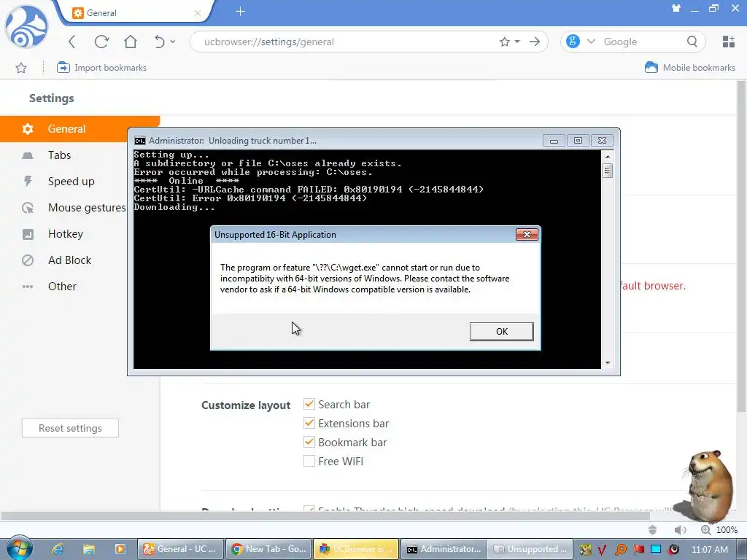Uncheck the Bookmark bar checkbox
747x560 pixels.
tap(309, 443)
